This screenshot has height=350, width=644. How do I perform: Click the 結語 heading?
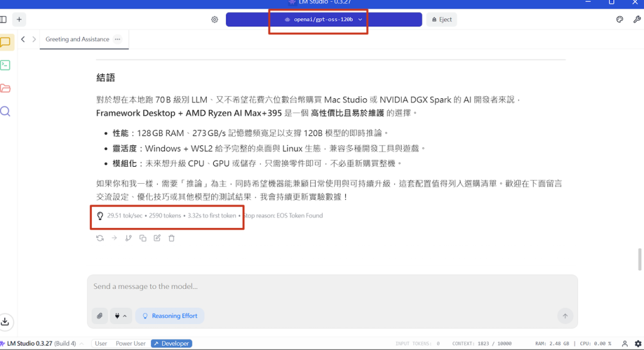pyautogui.click(x=106, y=77)
